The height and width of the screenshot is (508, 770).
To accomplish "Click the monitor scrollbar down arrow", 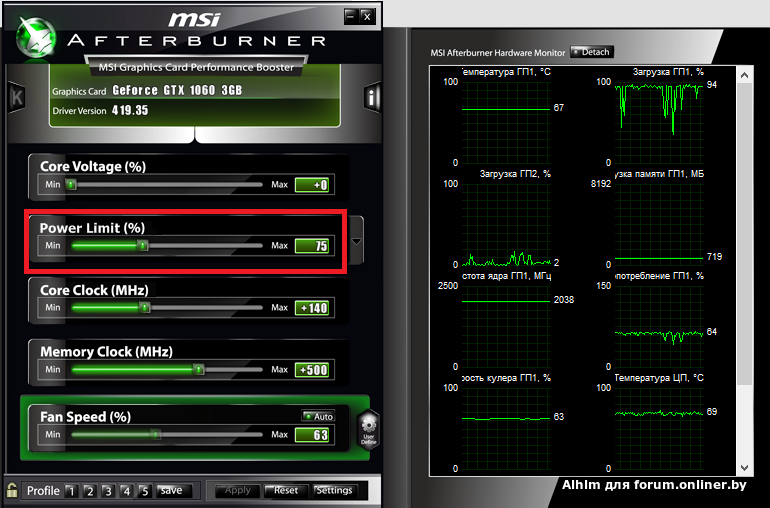I will coord(744,468).
